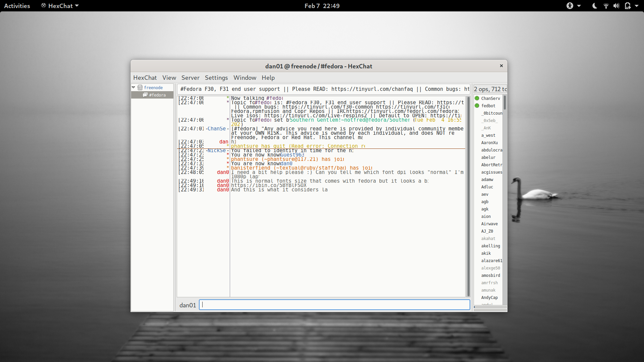The height and width of the screenshot is (362, 644).
Task: Focus the message input box
Action: (x=334, y=305)
